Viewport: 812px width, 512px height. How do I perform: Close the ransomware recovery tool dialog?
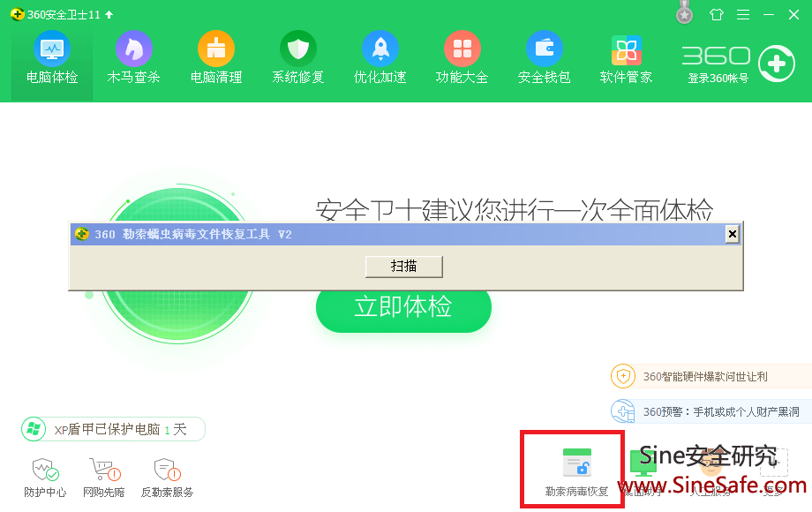point(732,234)
